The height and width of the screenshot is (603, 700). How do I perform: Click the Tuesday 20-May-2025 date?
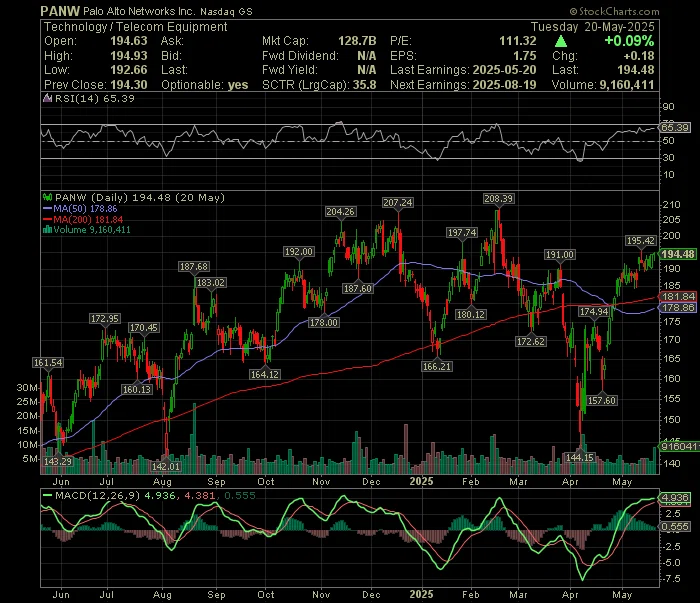592,27
